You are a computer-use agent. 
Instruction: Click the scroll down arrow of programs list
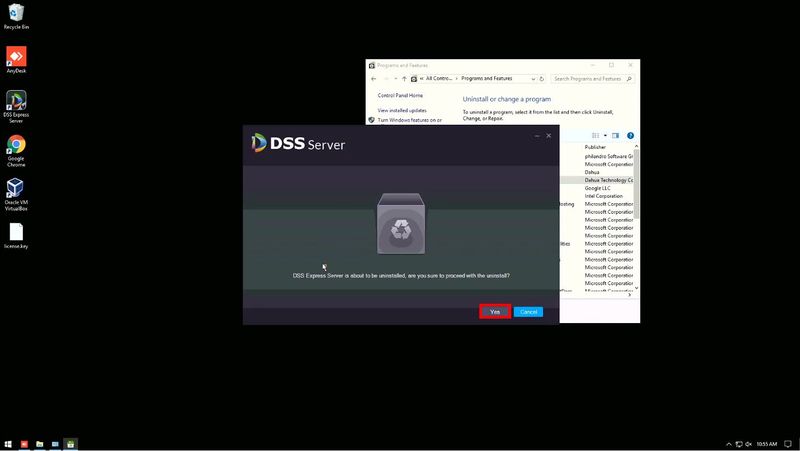coord(636,288)
